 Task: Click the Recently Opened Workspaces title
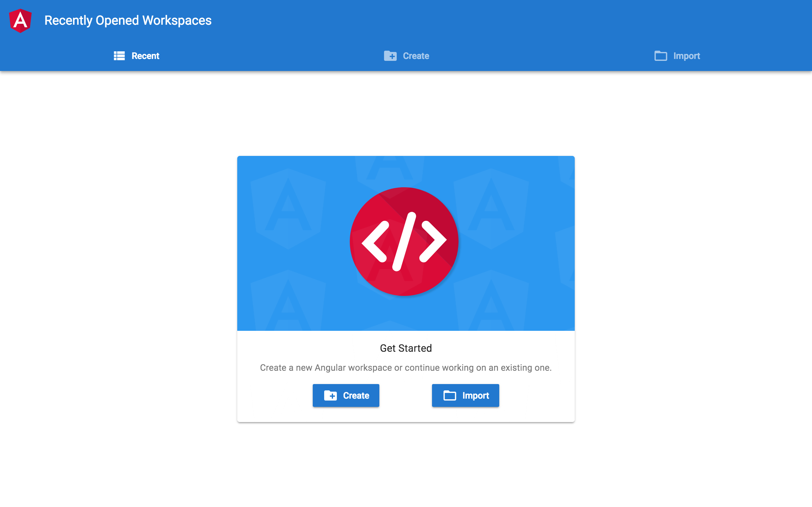tap(128, 21)
